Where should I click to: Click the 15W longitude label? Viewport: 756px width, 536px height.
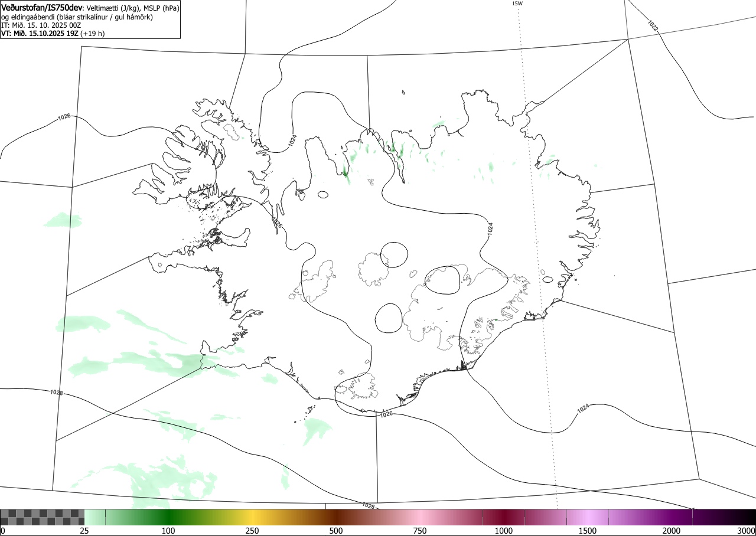517,4
